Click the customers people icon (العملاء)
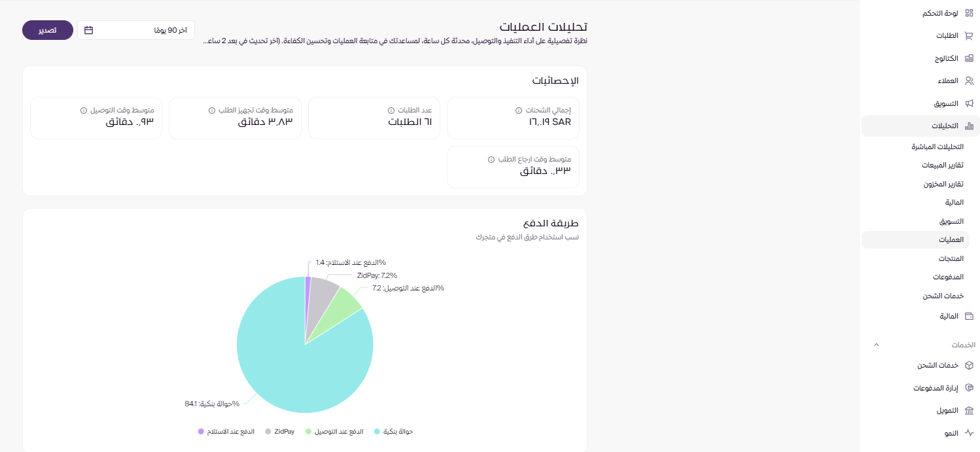The height and width of the screenshot is (452, 980). pyautogui.click(x=969, y=81)
